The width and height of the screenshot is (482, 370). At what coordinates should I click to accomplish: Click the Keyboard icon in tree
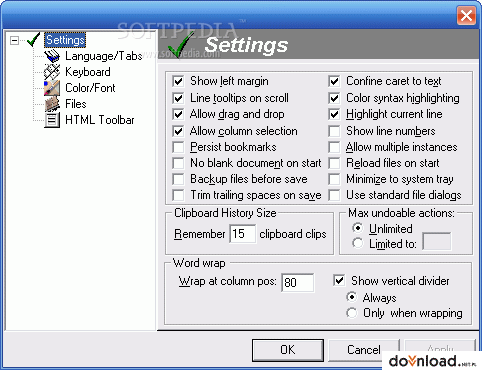coord(52,72)
